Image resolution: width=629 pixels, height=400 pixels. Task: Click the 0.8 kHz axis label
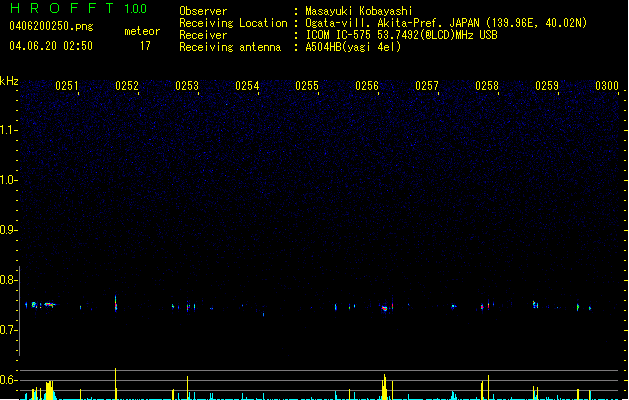pos(8,280)
